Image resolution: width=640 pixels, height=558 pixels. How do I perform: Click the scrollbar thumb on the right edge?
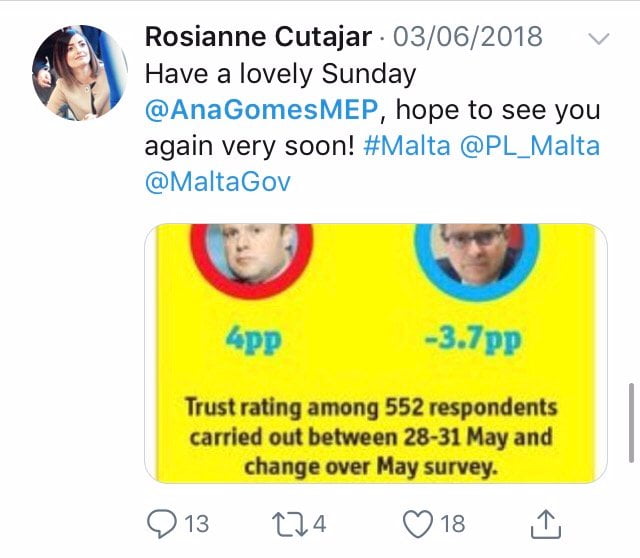(630, 409)
